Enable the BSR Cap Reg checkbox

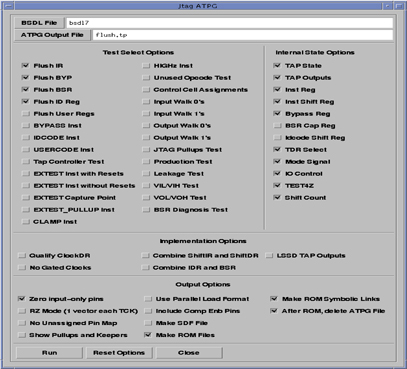[x=277, y=126]
